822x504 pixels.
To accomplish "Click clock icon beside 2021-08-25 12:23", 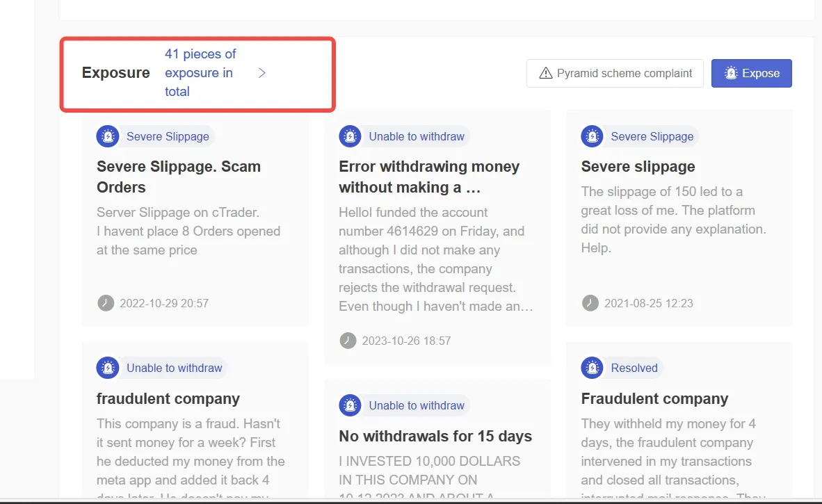I will click(590, 303).
